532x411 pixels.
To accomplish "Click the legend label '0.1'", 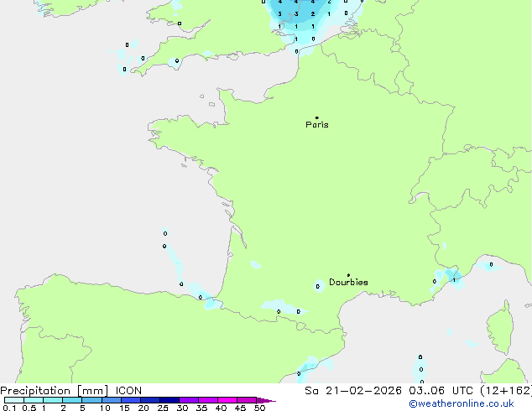I will [9, 408].
